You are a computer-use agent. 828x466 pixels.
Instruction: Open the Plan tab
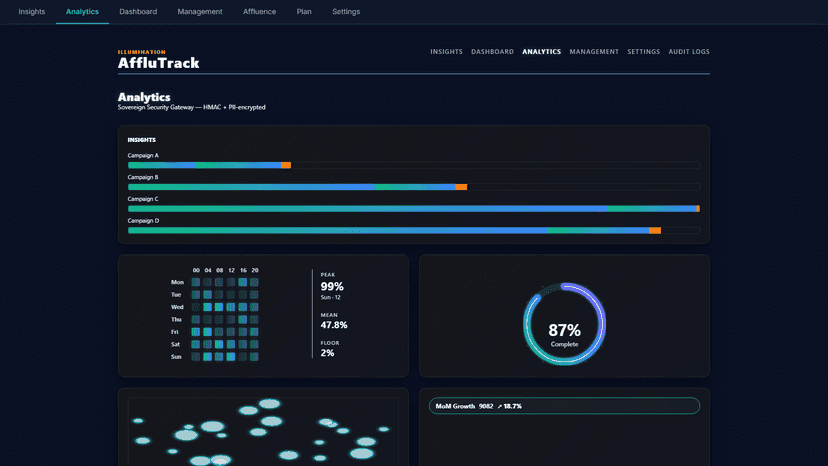pos(304,12)
